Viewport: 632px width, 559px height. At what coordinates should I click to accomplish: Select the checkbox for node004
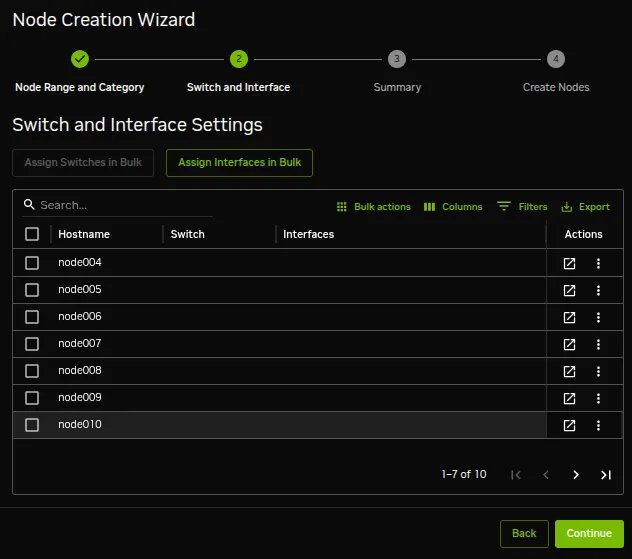click(x=32, y=263)
